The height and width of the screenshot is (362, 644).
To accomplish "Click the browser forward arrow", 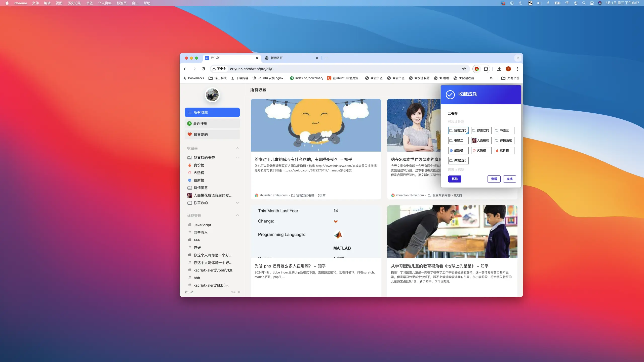I will point(194,69).
